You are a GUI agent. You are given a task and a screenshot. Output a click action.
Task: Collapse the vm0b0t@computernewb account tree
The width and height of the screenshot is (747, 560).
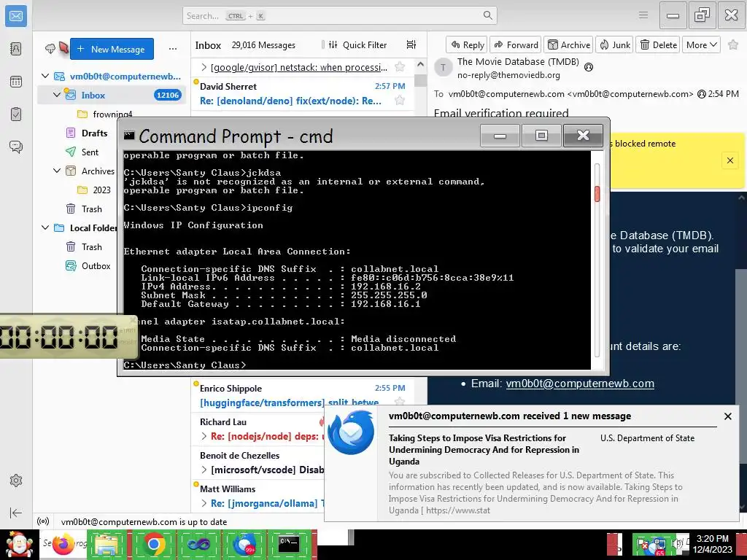point(45,76)
